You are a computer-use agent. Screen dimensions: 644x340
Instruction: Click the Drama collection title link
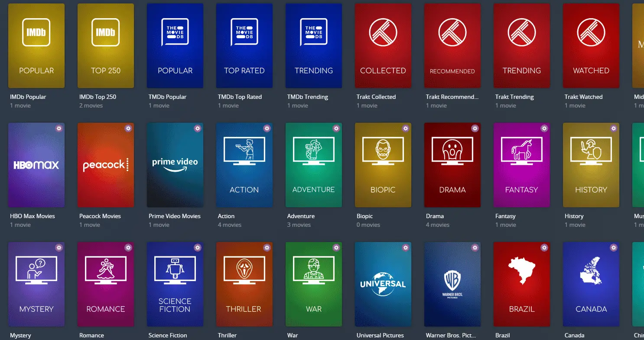[x=435, y=216]
